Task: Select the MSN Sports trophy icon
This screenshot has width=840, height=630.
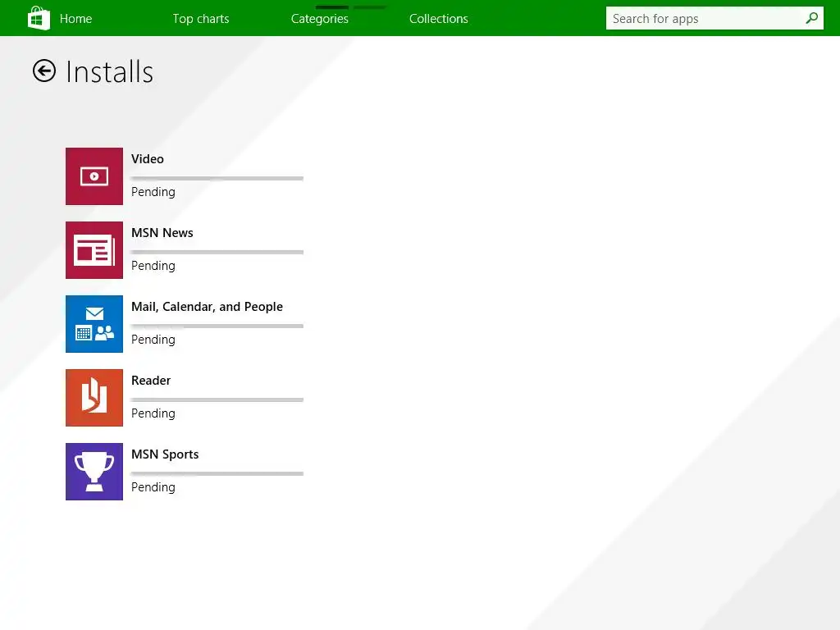Action: (x=94, y=472)
